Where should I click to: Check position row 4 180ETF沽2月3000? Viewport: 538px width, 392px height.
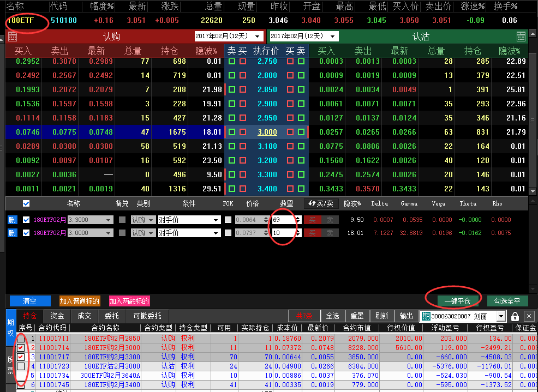coord(21,366)
